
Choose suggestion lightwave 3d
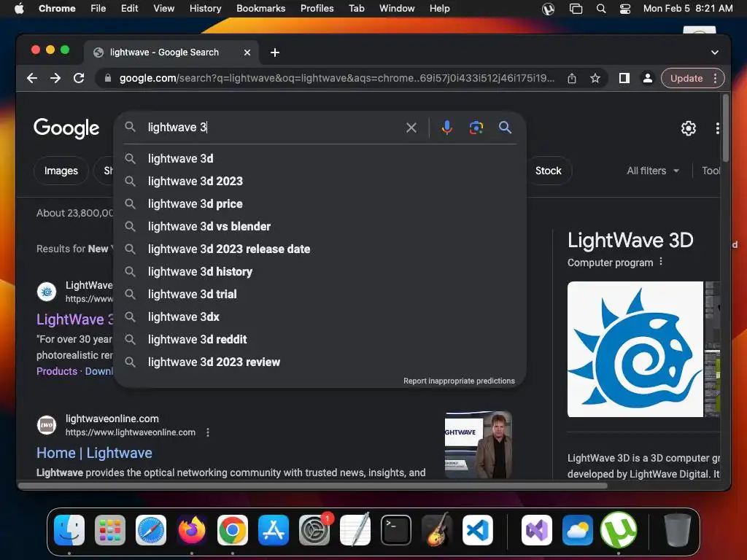(x=320, y=158)
